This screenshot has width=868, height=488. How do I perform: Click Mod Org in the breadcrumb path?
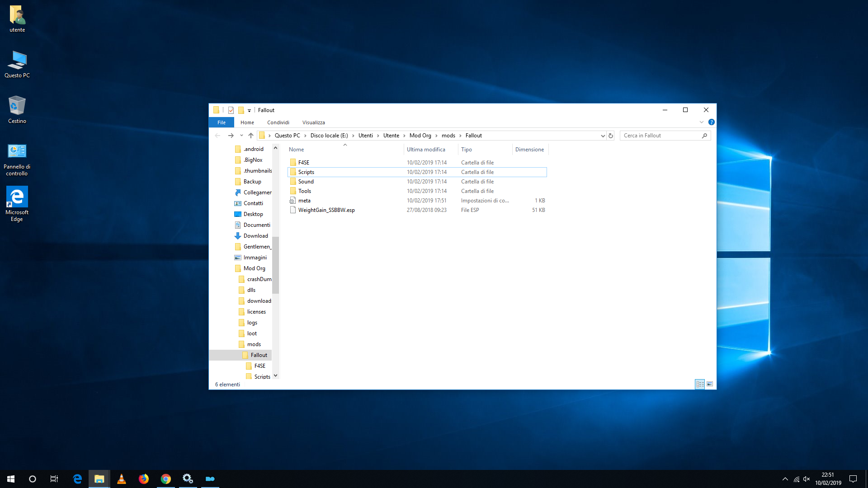pyautogui.click(x=420, y=136)
